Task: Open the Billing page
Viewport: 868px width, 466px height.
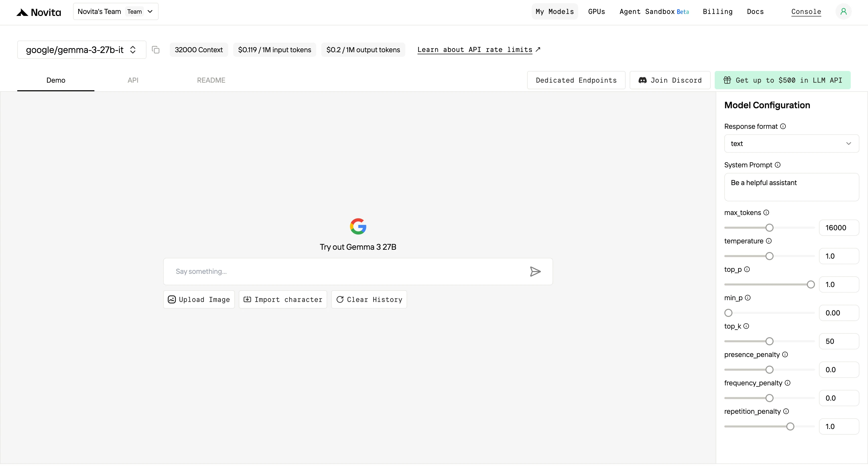Action: pyautogui.click(x=718, y=12)
